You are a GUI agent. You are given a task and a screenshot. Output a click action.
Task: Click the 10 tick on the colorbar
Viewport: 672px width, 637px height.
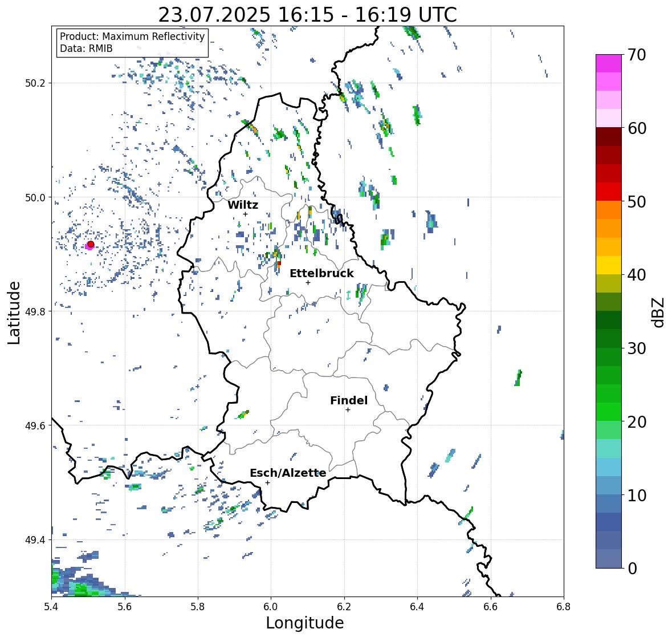pyautogui.click(x=637, y=495)
